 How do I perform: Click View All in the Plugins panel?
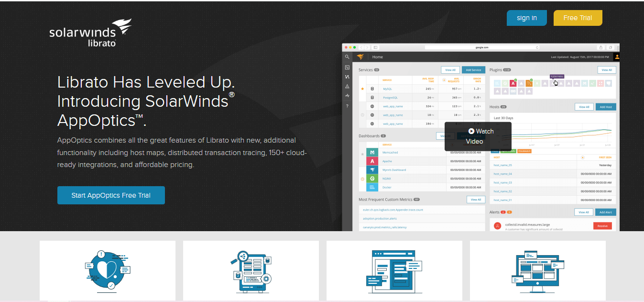tap(607, 70)
